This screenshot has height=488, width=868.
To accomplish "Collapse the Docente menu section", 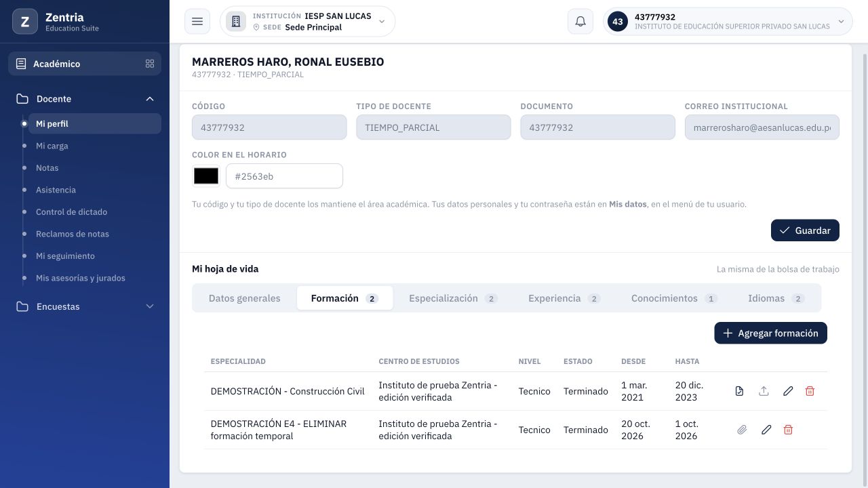I will (150, 99).
